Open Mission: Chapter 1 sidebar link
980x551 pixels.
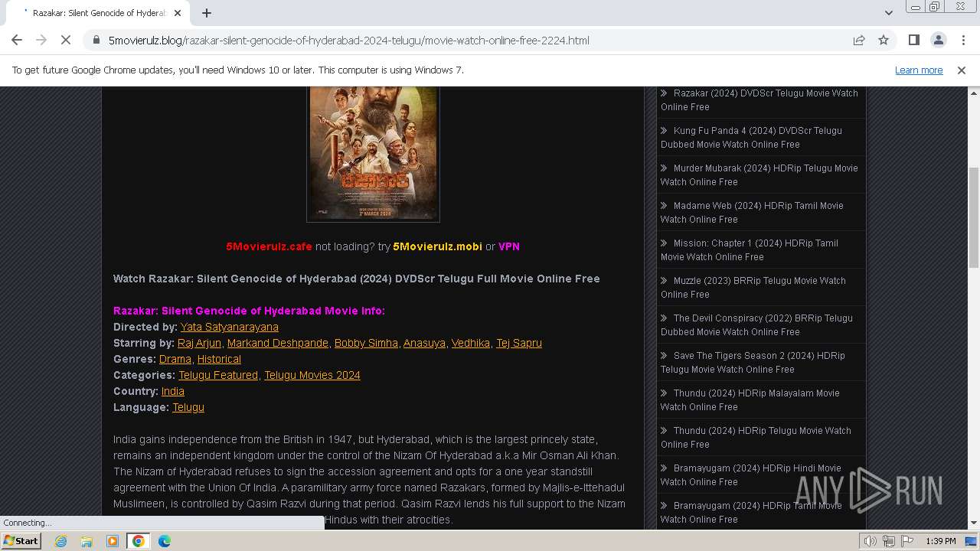tap(750, 250)
